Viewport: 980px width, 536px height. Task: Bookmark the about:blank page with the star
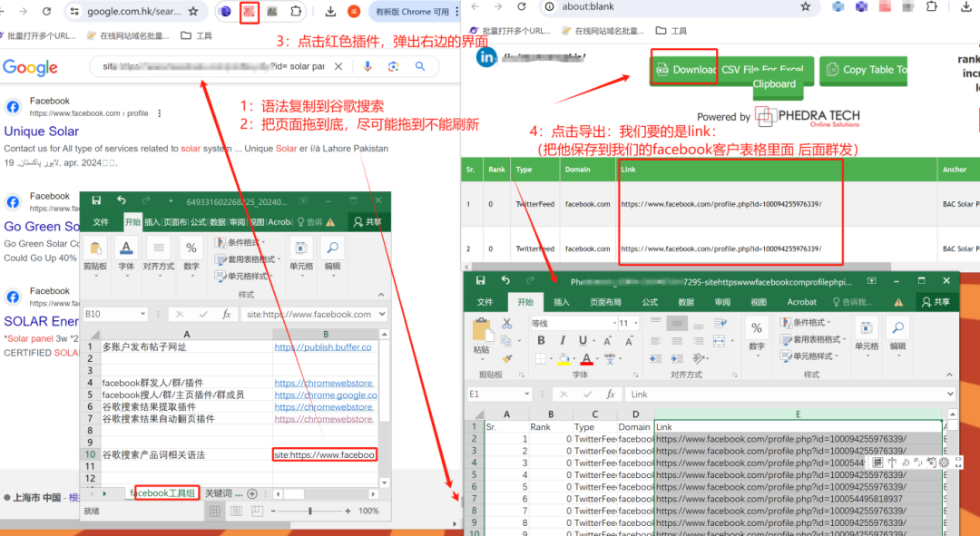click(x=806, y=6)
